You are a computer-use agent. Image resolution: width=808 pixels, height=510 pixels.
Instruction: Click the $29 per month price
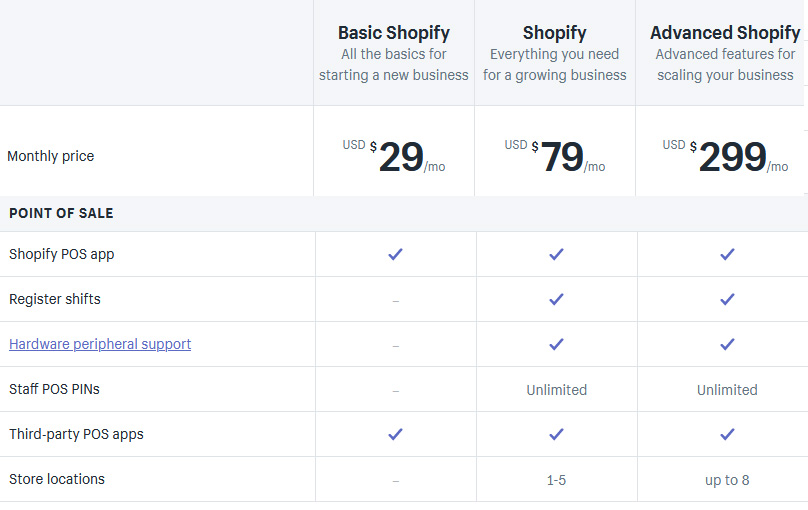(x=400, y=157)
